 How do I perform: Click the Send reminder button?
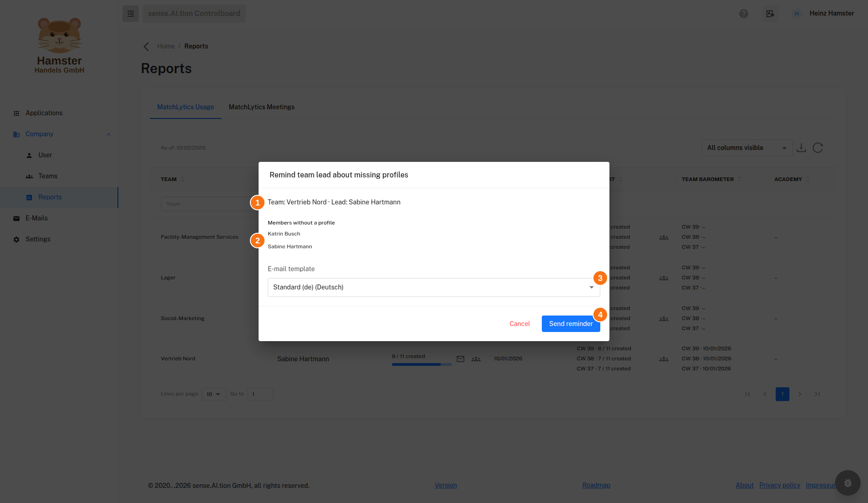571,324
